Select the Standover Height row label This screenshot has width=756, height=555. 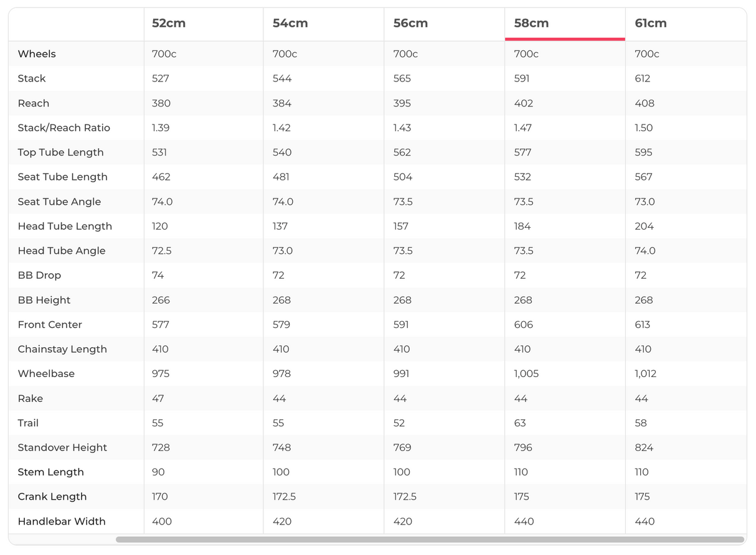[x=62, y=447]
